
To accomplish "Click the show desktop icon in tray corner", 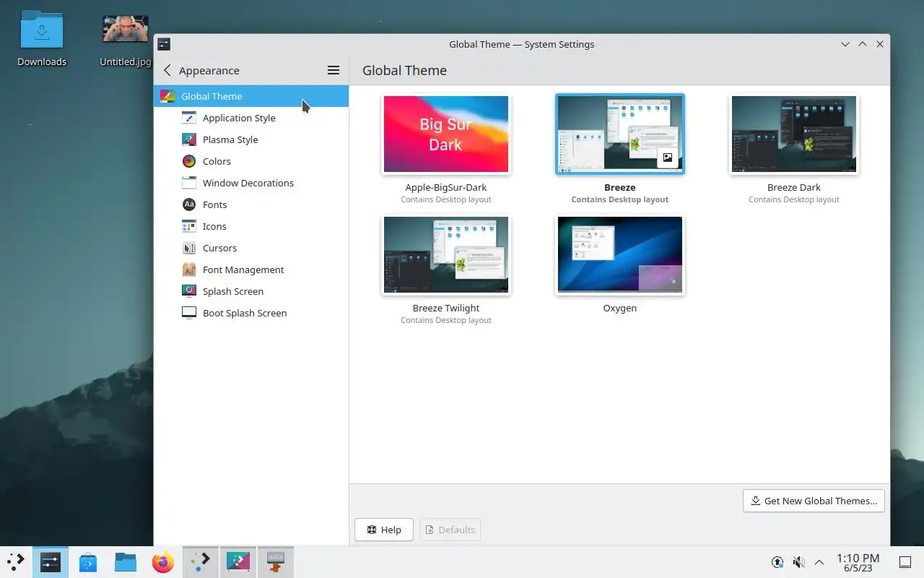I will click(x=905, y=562).
